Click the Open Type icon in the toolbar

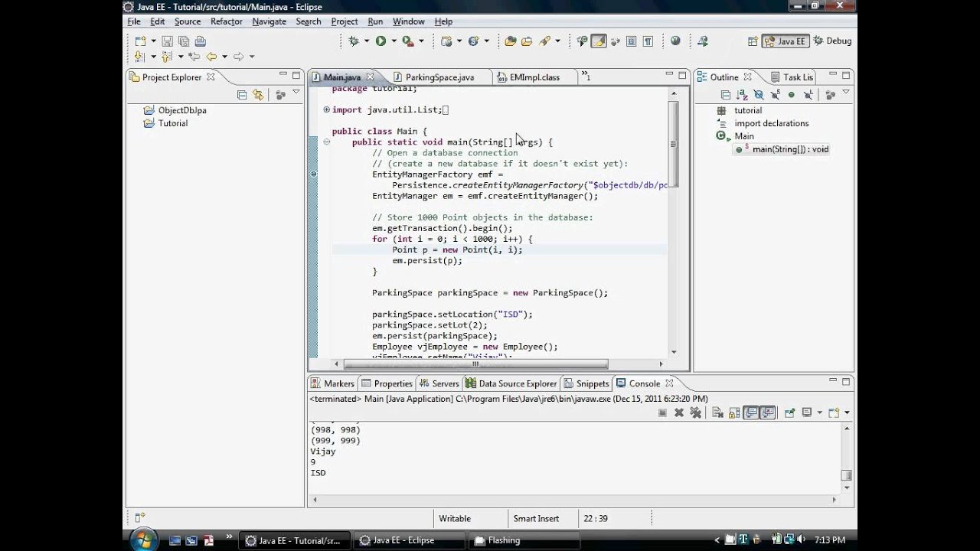(511, 41)
